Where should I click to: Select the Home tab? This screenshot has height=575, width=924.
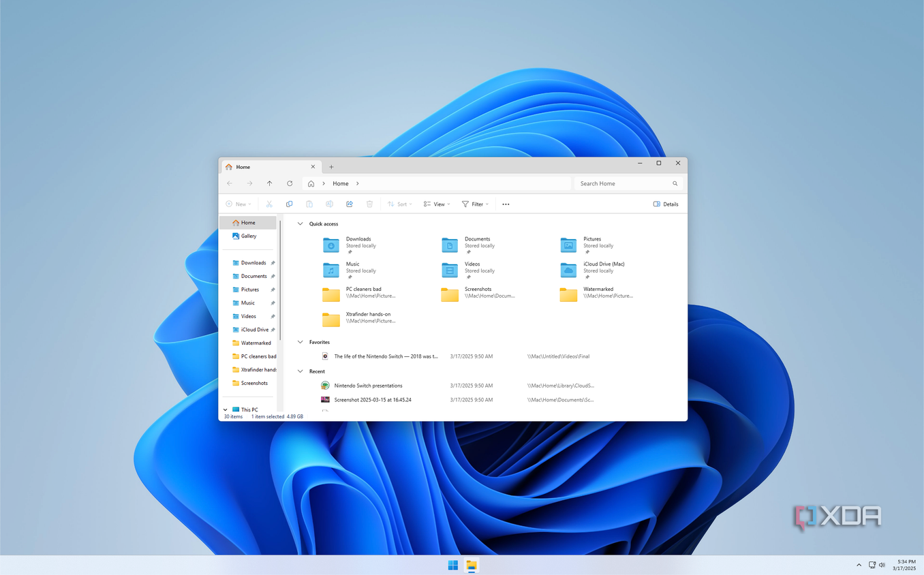pyautogui.click(x=270, y=167)
